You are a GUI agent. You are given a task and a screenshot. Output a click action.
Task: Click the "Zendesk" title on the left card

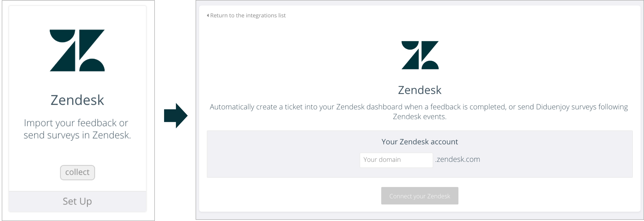[77, 99]
